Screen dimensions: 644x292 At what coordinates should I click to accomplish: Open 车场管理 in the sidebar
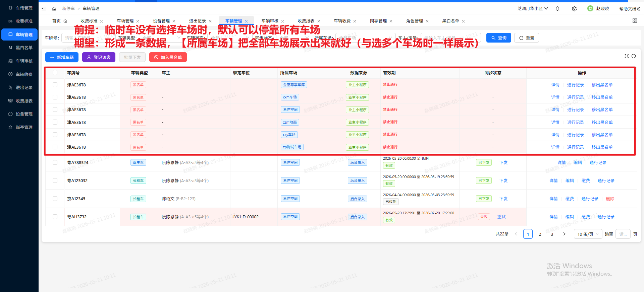pos(19,8)
